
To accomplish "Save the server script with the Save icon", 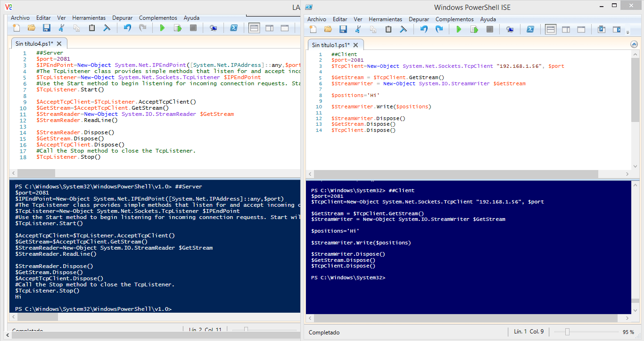I will coord(46,28).
